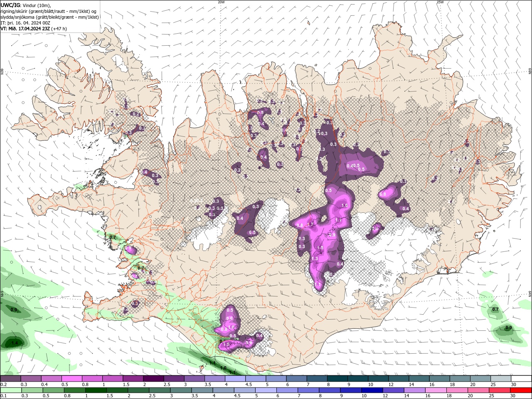Select the bright red swatch after rain legend 30
This screenshot has width=532, height=399.
click(x=522, y=390)
